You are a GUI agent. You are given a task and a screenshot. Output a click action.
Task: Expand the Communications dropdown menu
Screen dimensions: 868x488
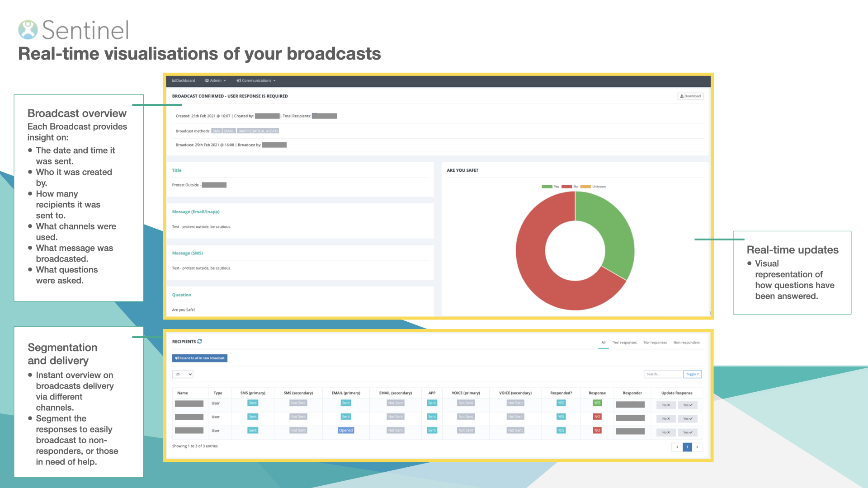pyautogui.click(x=256, y=81)
